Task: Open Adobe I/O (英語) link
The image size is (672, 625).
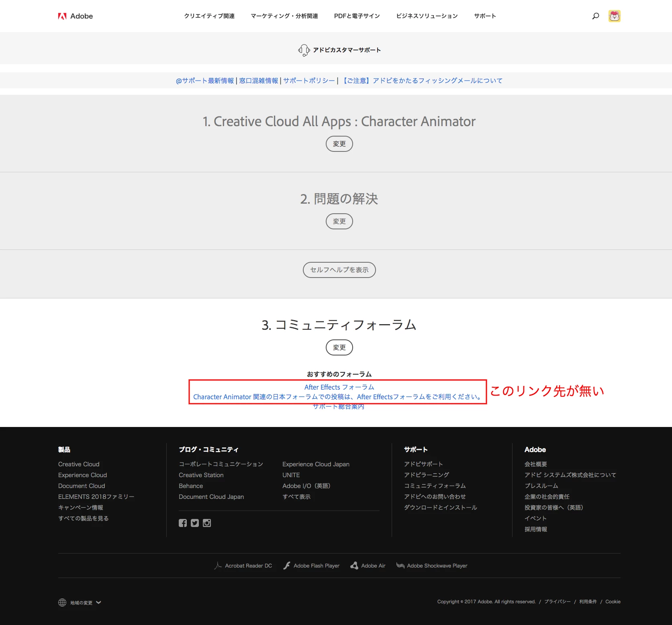Action: pos(306,486)
